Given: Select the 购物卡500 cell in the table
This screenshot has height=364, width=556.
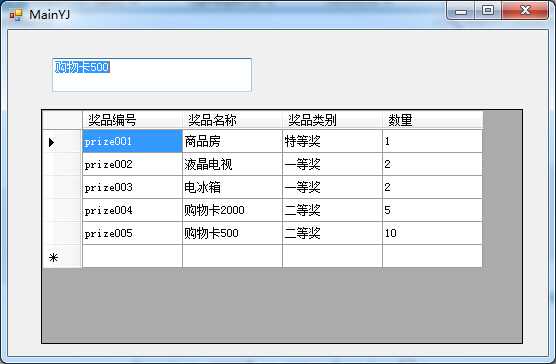Looking at the screenshot, I should (x=232, y=233).
